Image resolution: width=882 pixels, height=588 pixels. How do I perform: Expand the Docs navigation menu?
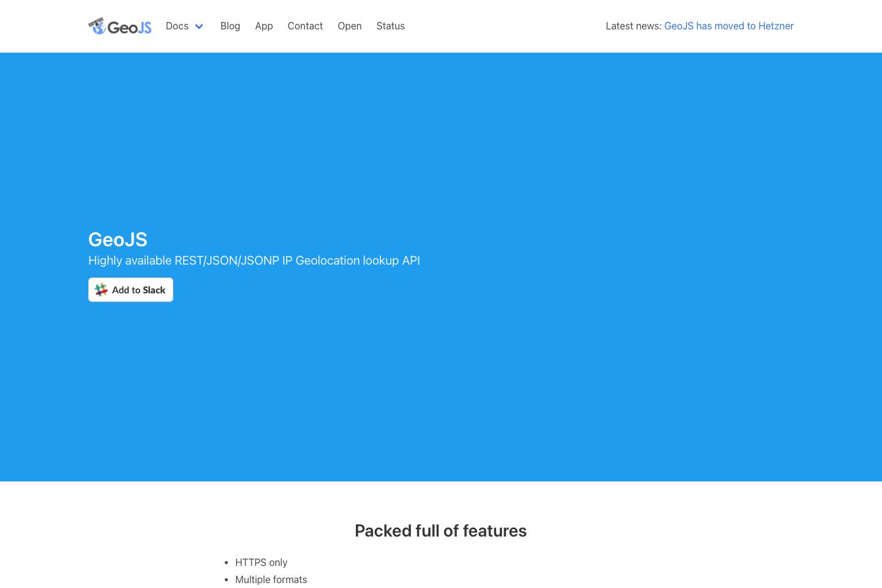[184, 26]
